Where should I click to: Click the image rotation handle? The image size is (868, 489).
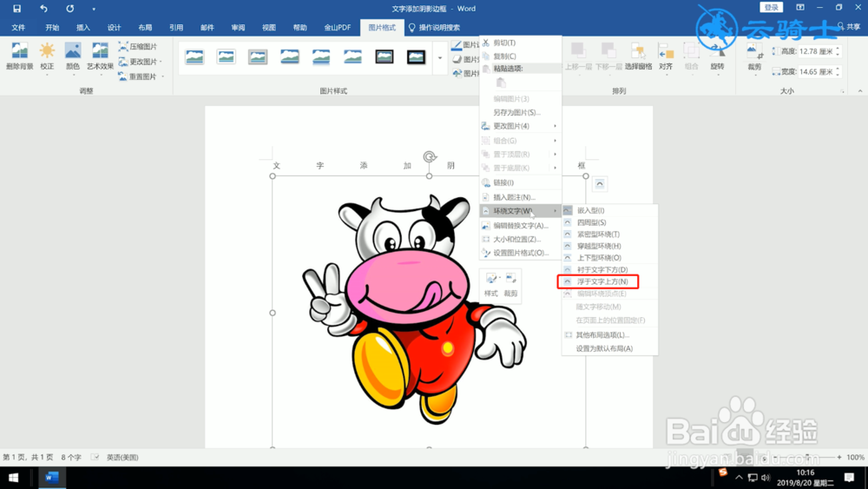430,156
